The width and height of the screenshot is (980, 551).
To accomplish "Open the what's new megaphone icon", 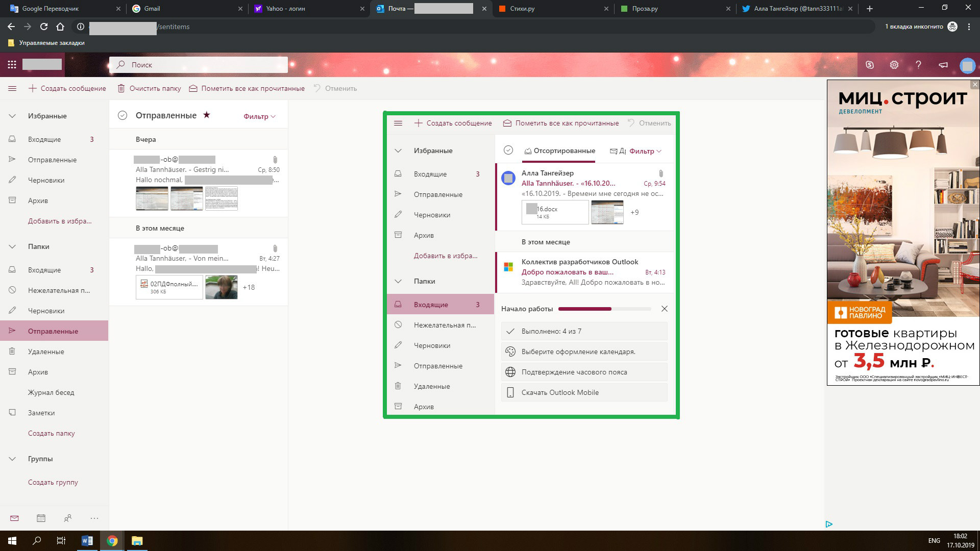I will 943,65.
